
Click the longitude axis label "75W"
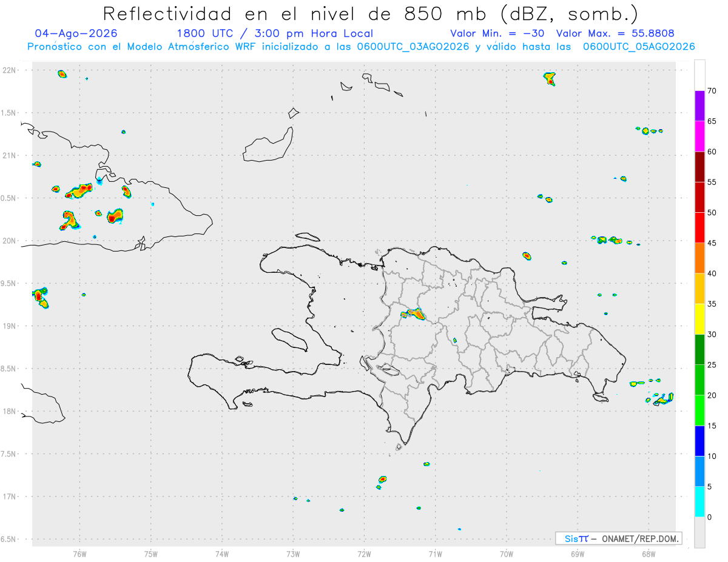[x=151, y=554]
